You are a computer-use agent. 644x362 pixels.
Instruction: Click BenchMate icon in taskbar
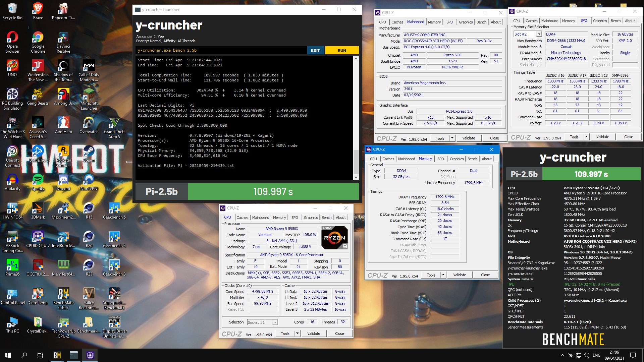(57, 355)
